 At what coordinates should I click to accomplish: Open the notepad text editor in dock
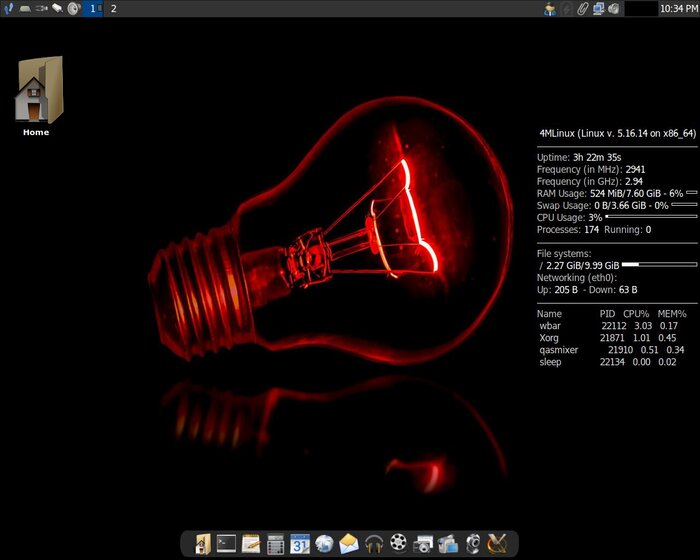tap(251, 544)
